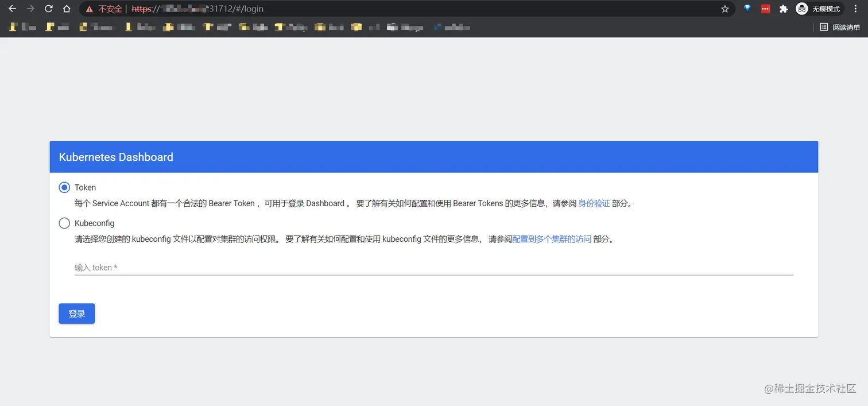The width and height of the screenshot is (868, 406).
Task: Open the 身份验证 documentation link
Action: coord(594,203)
